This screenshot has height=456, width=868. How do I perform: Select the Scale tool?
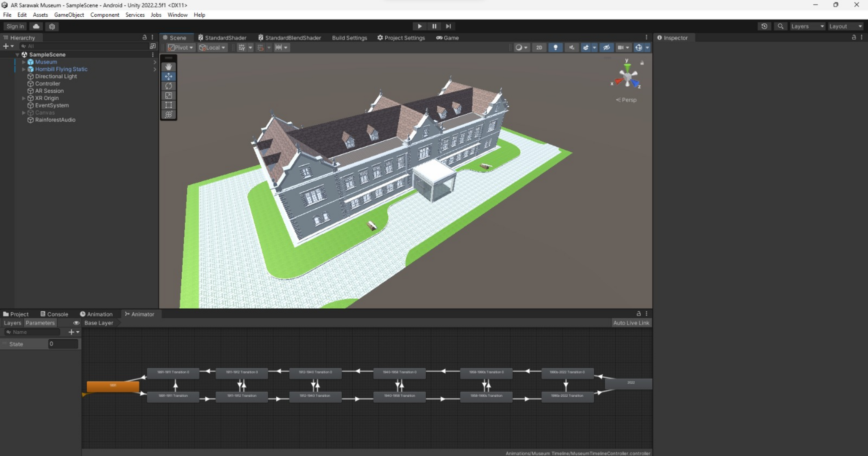(x=168, y=96)
